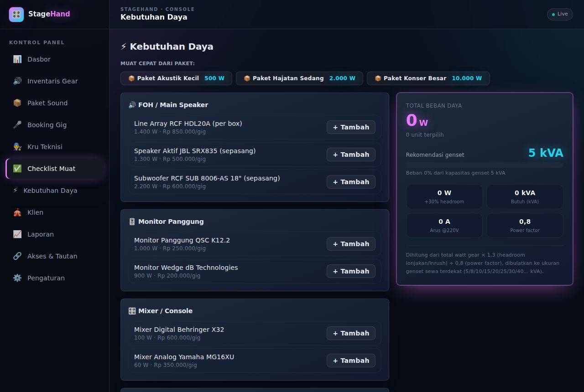Screen dimensions: 584x392
Task: View the Laporan section
Action: point(55,234)
